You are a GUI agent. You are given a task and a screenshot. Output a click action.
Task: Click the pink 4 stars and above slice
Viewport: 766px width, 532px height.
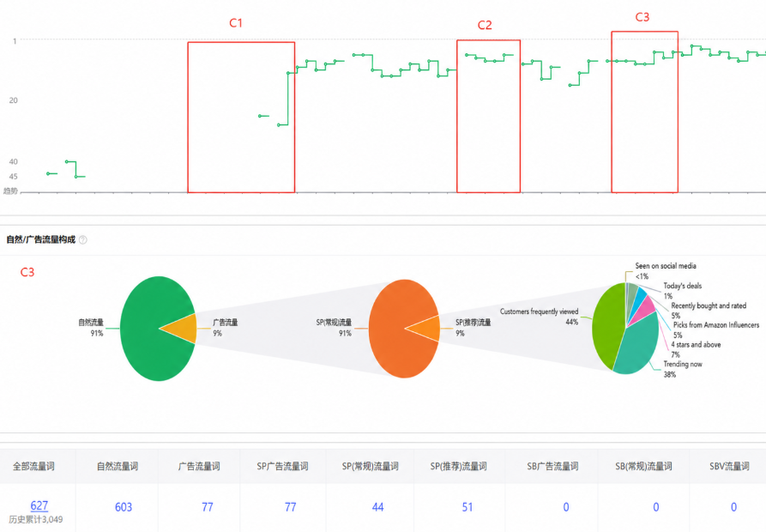coord(644,310)
